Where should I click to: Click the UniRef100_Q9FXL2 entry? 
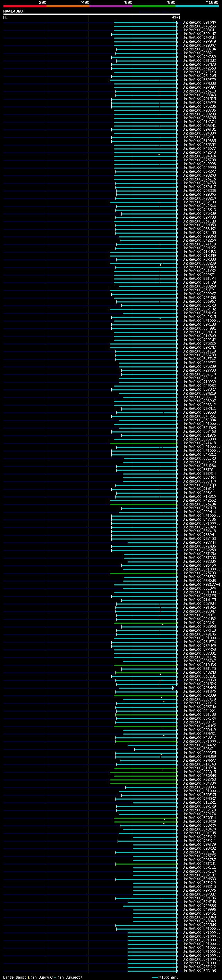(x=199, y=837)
